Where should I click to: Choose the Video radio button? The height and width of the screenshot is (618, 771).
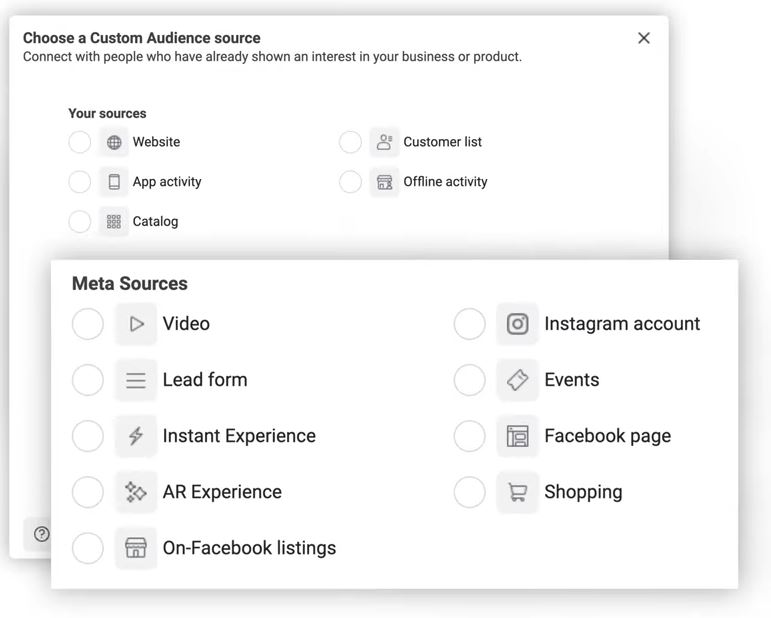click(x=88, y=324)
